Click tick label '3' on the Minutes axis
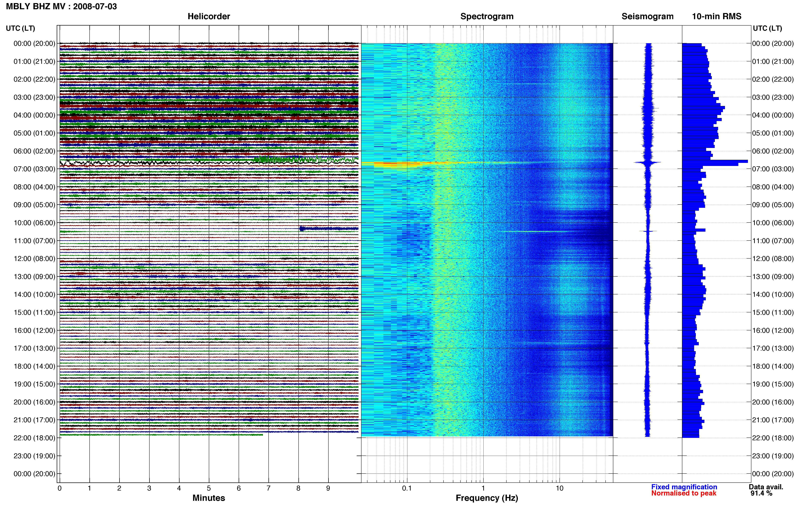The width and height of the screenshot is (812, 508). pos(149,488)
